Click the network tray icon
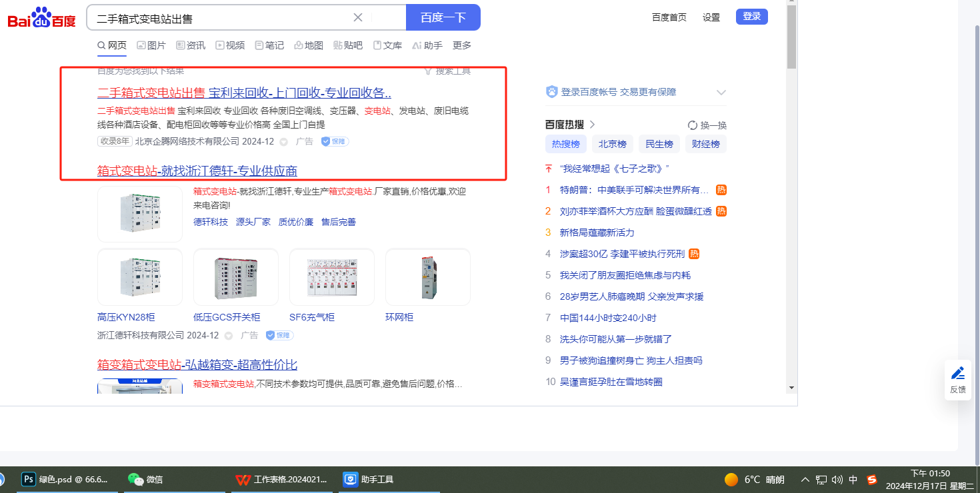Screen dimensions: 980x493 pos(821,480)
